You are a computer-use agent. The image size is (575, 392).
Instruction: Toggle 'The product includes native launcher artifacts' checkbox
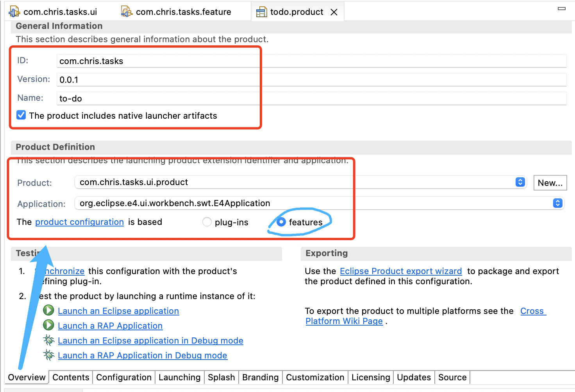coord(21,115)
